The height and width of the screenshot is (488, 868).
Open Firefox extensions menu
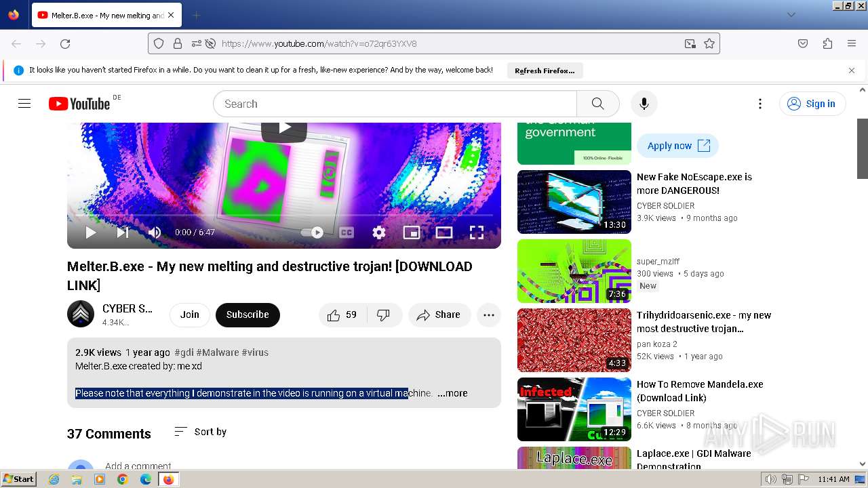pos(827,43)
